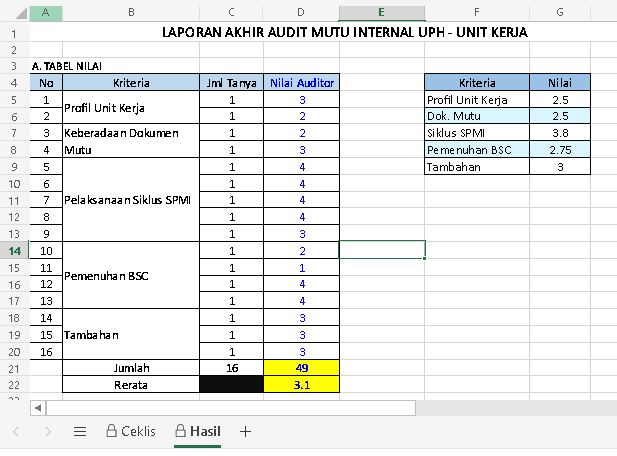Select column A header
Screen dimensions: 617x456
tap(46, 13)
